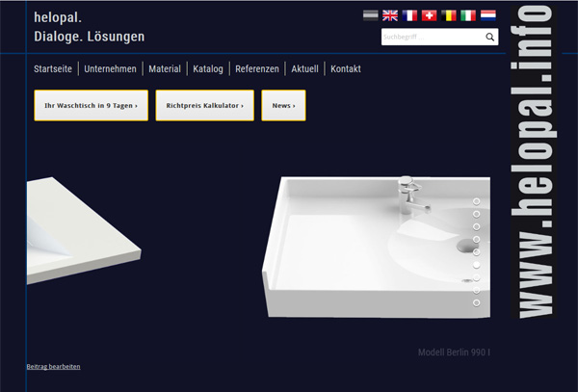Viewport: 578px width, 392px height.
Task: Open the Kontakt menu item
Action: [346, 69]
